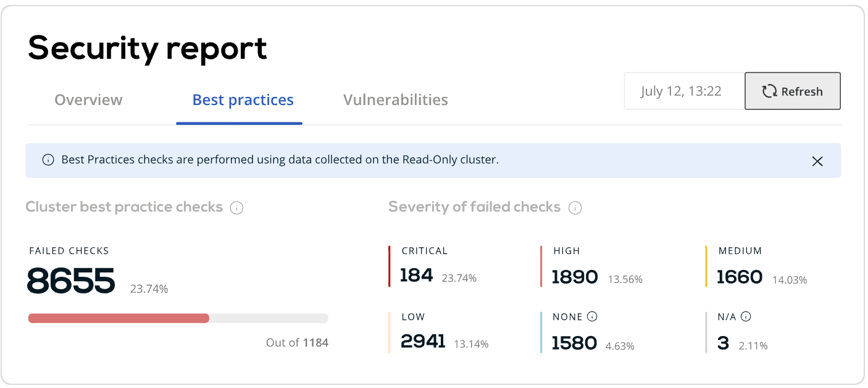Click the info icon beside Cluster best practice checks
Screen dimensions: 868x388
pyautogui.click(x=236, y=208)
